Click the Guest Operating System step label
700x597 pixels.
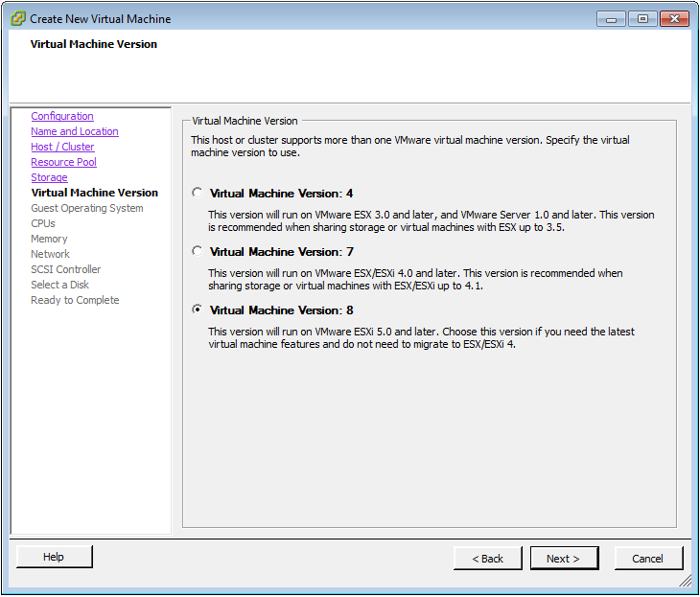87,208
